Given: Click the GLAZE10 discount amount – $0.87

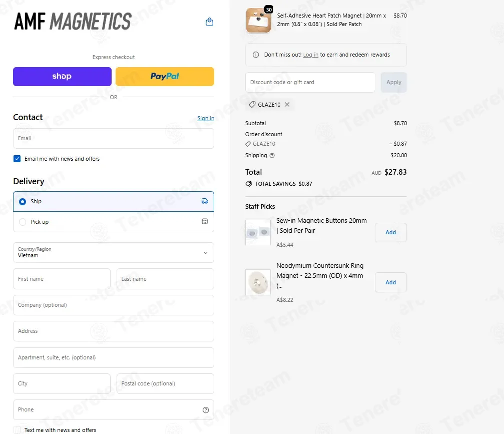Looking at the screenshot, I should (x=398, y=144).
